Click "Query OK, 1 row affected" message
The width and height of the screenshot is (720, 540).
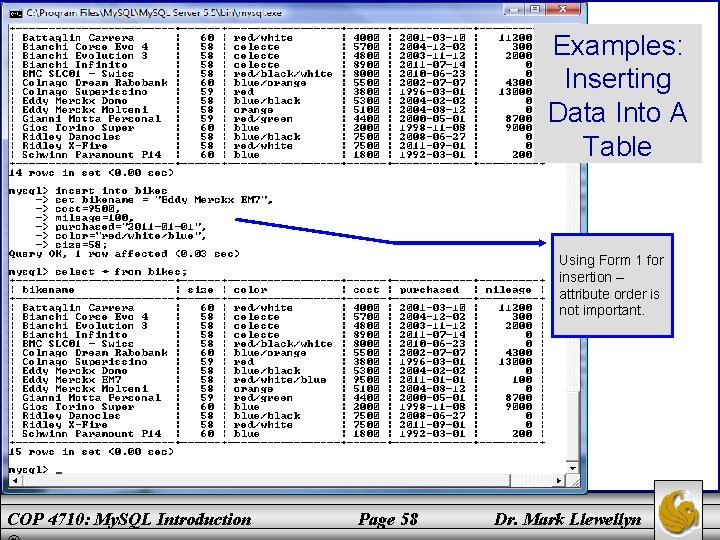(x=124, y=254)
